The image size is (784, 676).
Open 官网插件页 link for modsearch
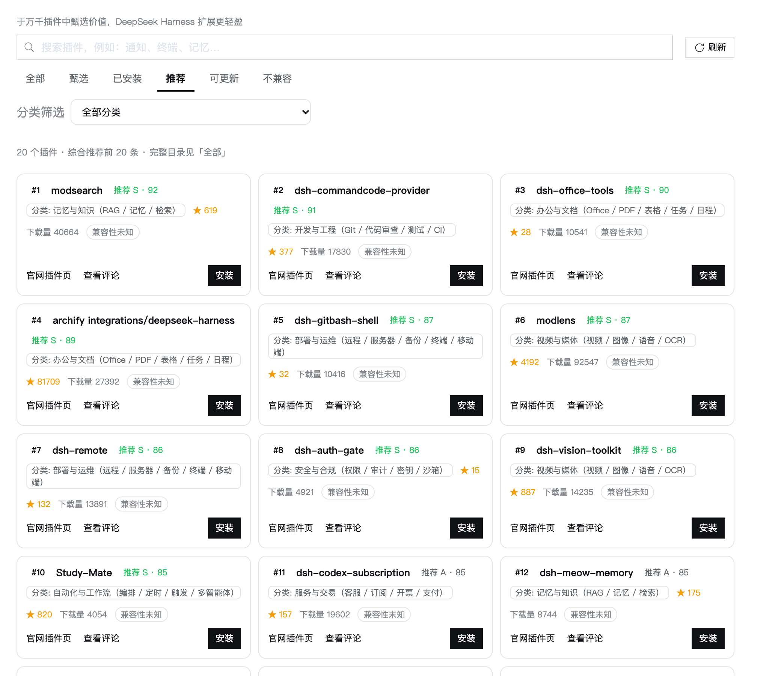(49, 276)
